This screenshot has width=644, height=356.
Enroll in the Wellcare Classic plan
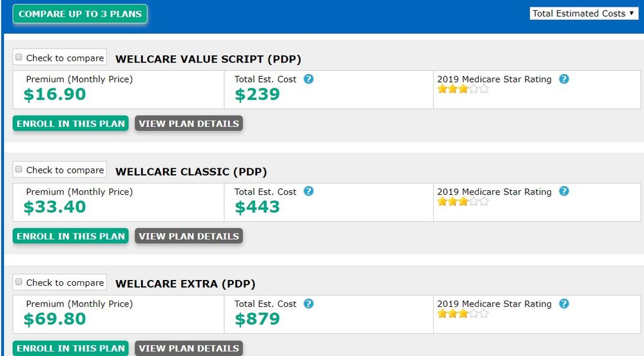click(71, 236)
